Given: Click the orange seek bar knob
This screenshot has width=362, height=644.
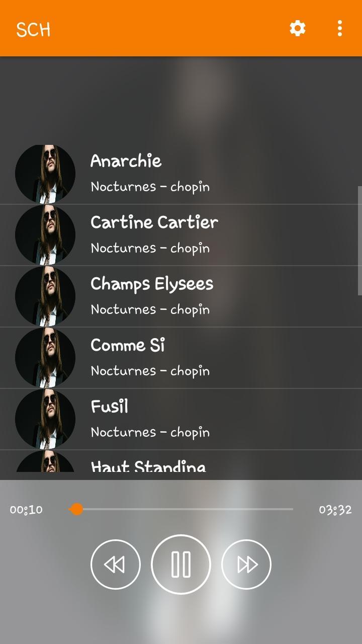Looking at the screenshot, I should pyautogui.click(x=76, y=509).
